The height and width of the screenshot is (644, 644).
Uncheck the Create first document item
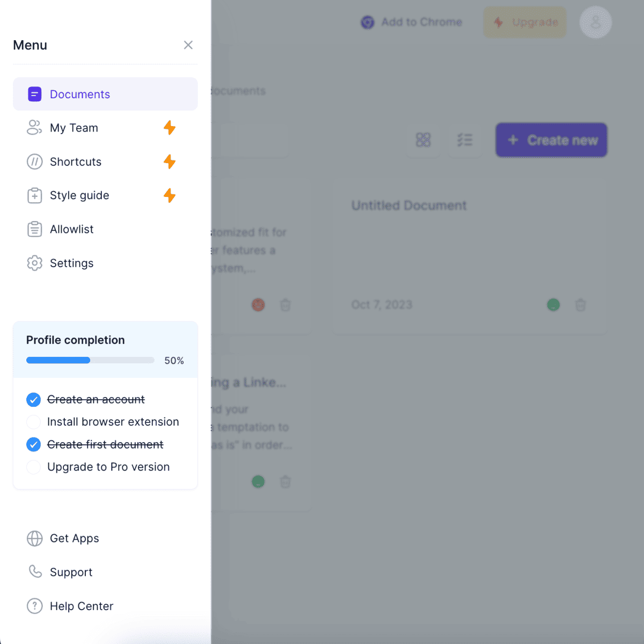pos(33,444)
